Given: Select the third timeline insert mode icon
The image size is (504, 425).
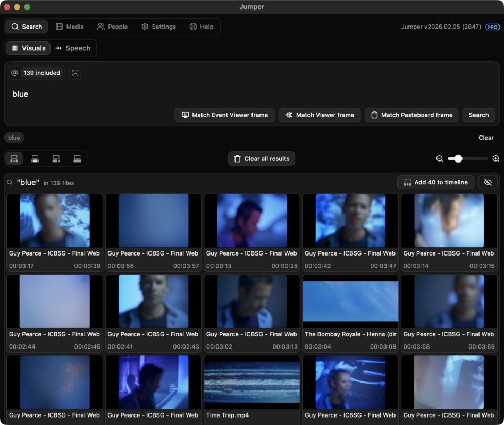Looking at the screenshot, I should (x=56, y=159).
